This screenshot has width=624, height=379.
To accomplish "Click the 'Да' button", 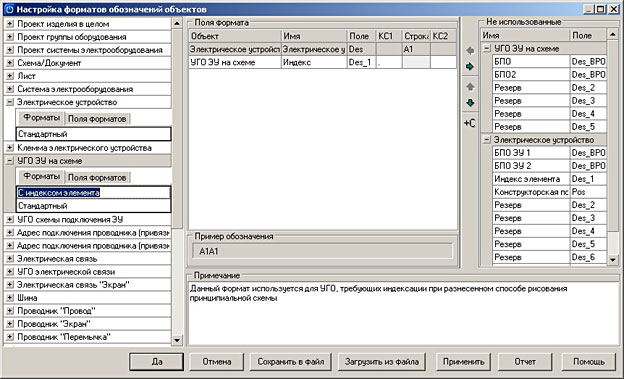I will [156, 361].
